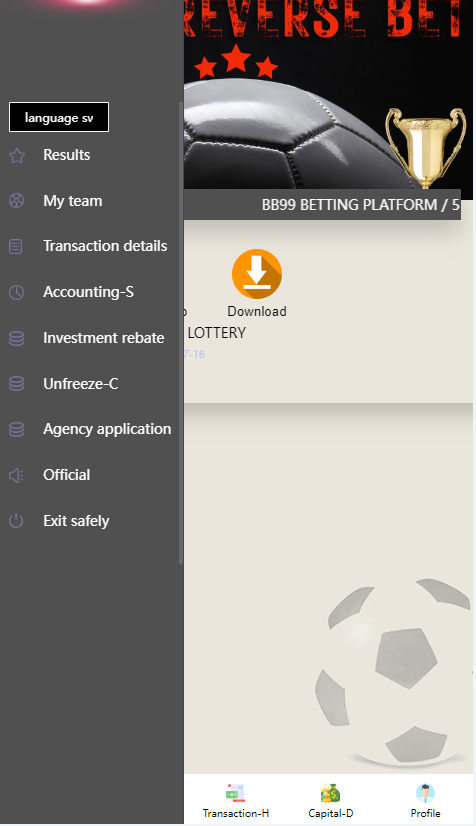Click the power icon beside Exit safely
This screenshot has width=476, height=826.
click(16, 521)
